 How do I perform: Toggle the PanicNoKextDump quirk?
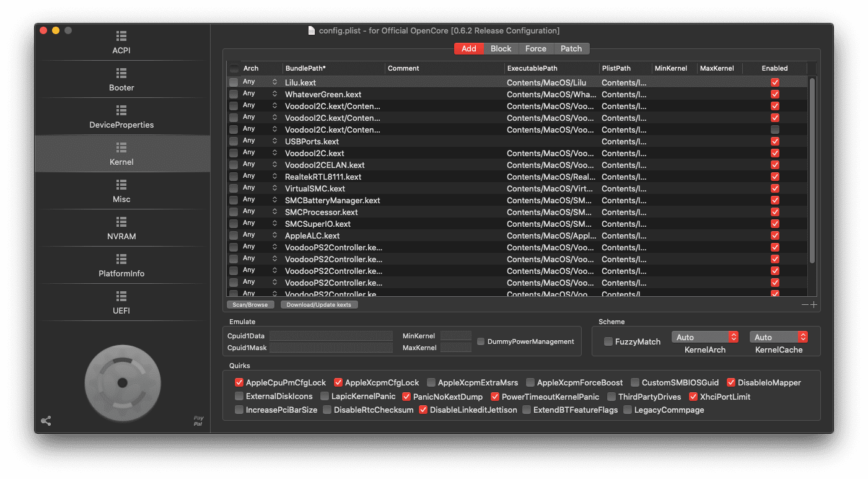[x=406, y=396]
